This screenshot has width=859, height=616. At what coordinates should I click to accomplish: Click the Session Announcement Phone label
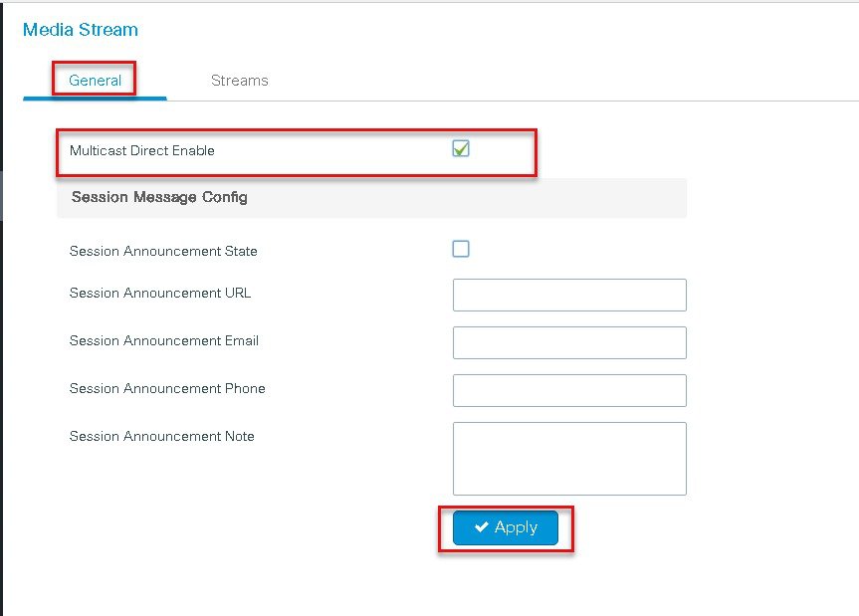coord(167,388)
